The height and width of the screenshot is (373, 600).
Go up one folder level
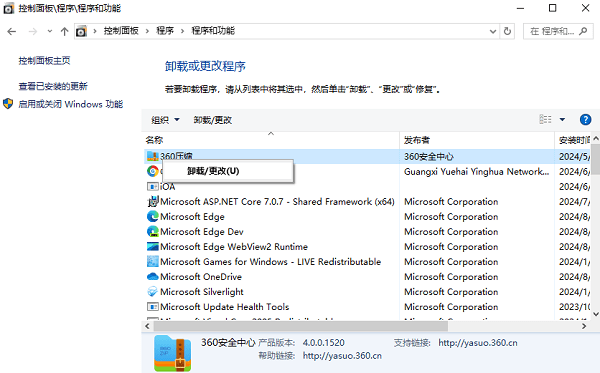click(64, 31)
